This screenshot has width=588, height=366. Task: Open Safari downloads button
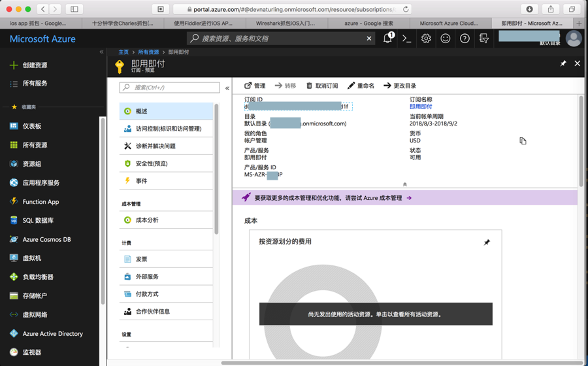point(529,9)
